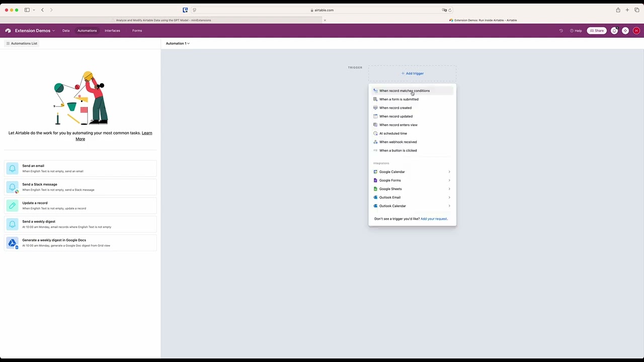Click the webhook icon beside webhook received
The height and width of the screenshot is (362, 644).
tap(375, 142)
